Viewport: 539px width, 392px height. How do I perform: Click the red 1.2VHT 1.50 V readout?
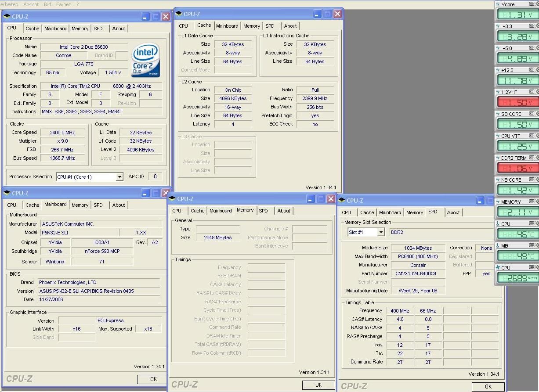click(x=517, y=102)
